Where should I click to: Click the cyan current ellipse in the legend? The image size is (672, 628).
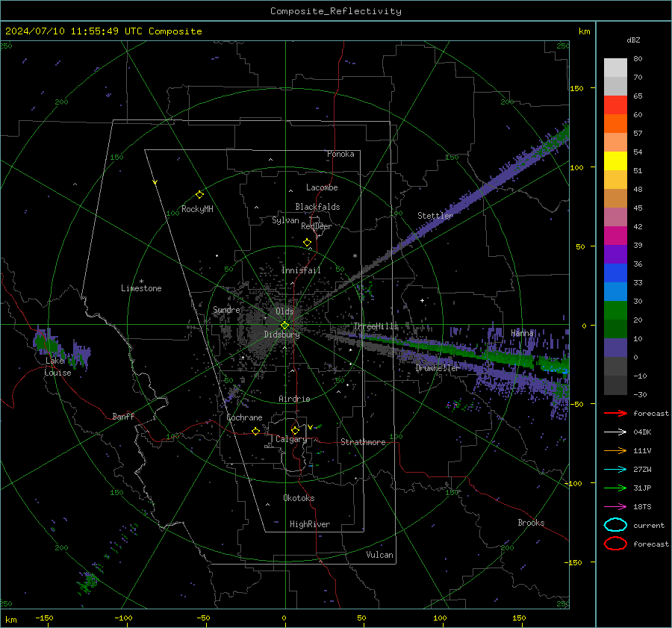point(615,525)
